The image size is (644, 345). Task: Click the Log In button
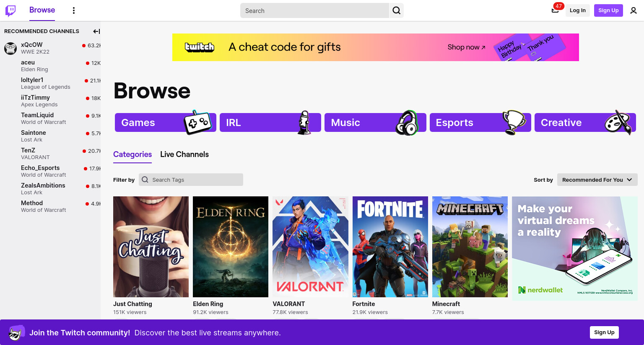tap(578, 10)
